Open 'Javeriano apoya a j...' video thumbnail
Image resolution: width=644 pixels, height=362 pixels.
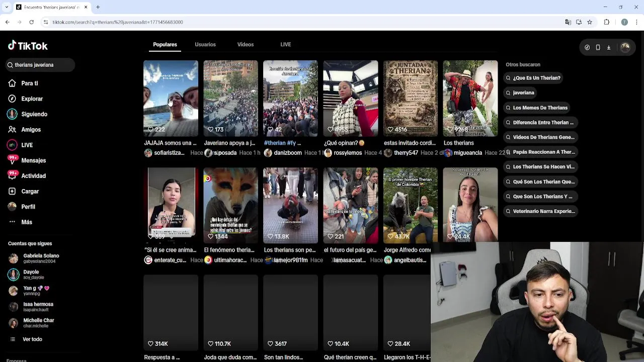pyautogui.click(x=230, y=99)
